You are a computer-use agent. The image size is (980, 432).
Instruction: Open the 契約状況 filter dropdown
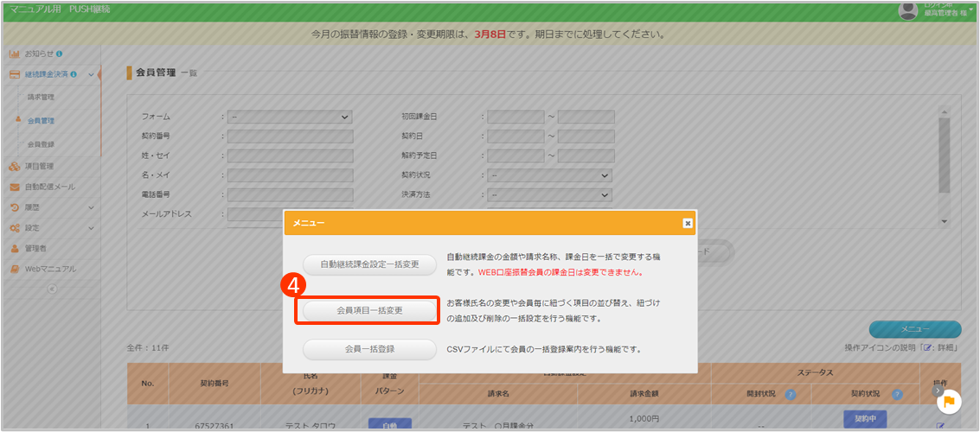550,175
